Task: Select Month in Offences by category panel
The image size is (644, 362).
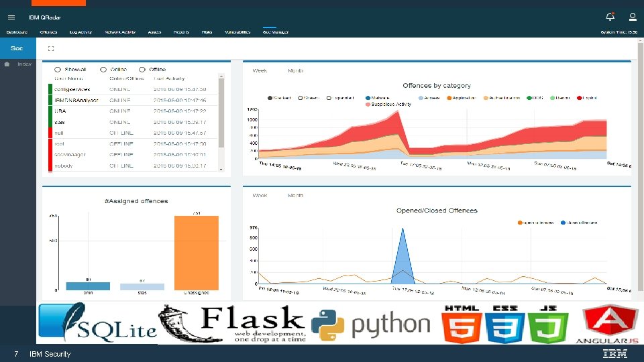Action: [296, 70]
